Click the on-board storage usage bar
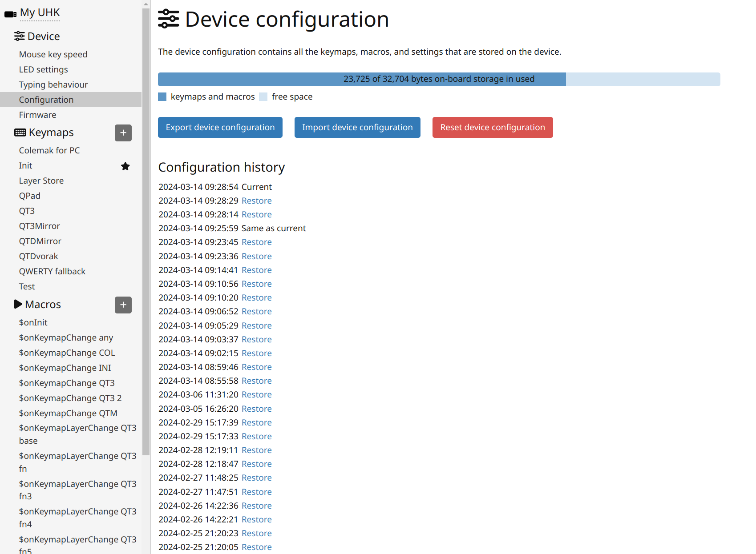 coord(439,79)
